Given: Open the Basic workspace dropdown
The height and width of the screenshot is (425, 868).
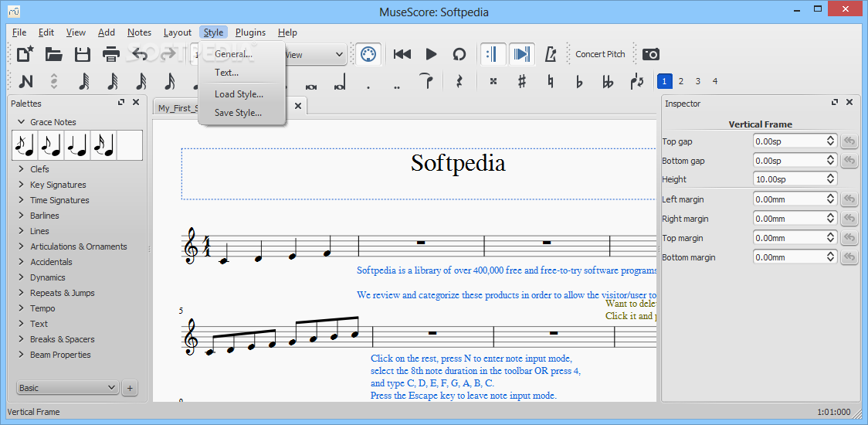Looking at the screenshot, I should coord(67,388).
